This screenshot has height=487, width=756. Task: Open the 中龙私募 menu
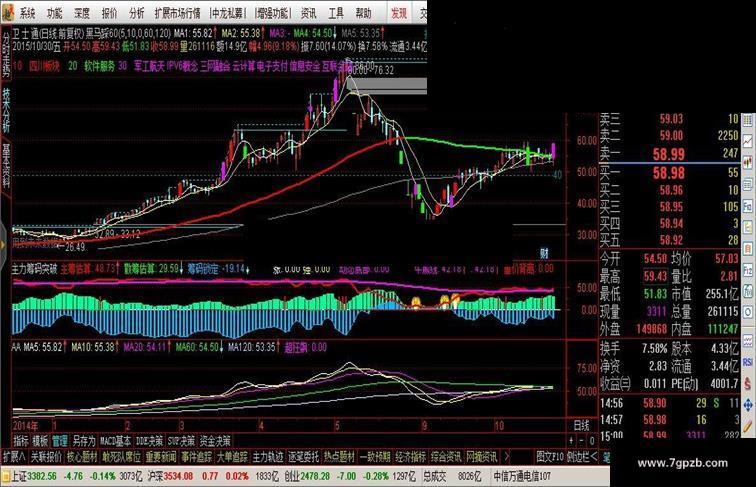coord(228,13)
